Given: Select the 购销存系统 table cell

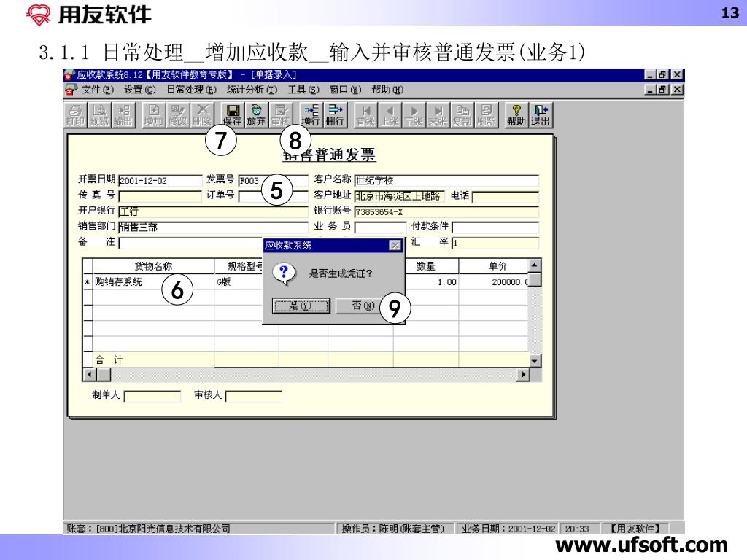Looking at the screenshot, I should pyautogui.click(x=153, y=282).
